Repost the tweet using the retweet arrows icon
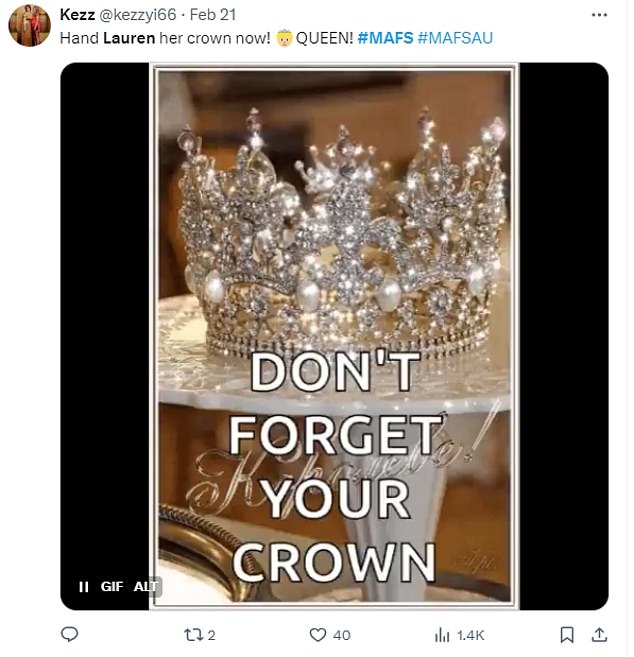The width and height of the screenshot is (634, 657). click(x=193, y=635)
